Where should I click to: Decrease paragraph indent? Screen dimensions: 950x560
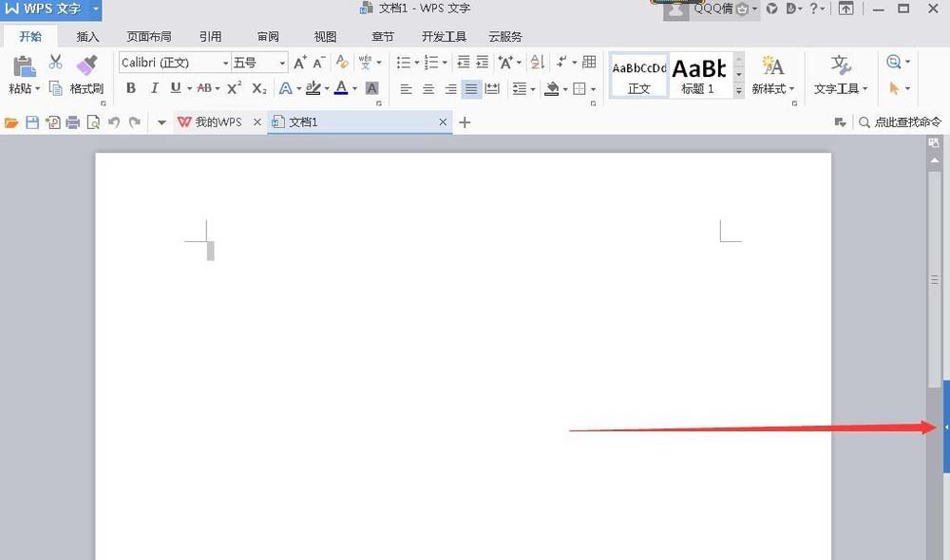point(464,62)
